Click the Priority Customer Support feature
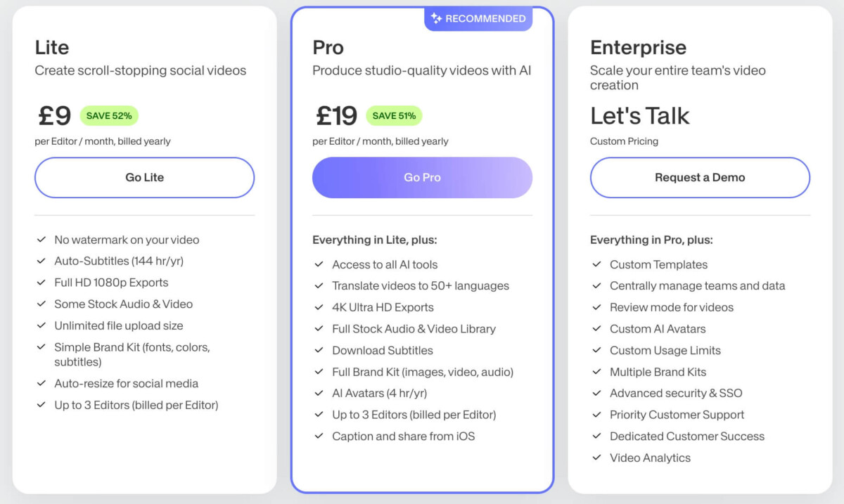The width and height of the screenshot is (844, 504). [x=677, y=415]
